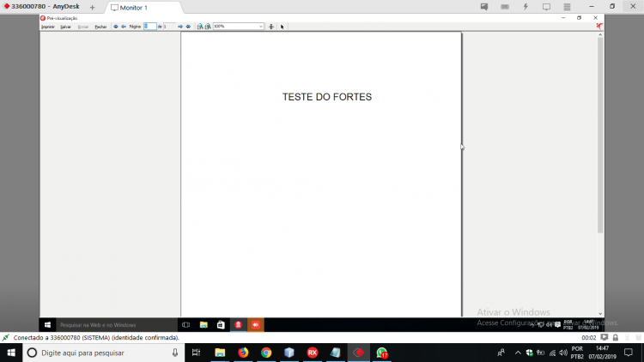Image resolution: width=644 pixels, height=362 pixels.
Task: Click the fit-page crosshair icon
Action: (x=271, y=27)
